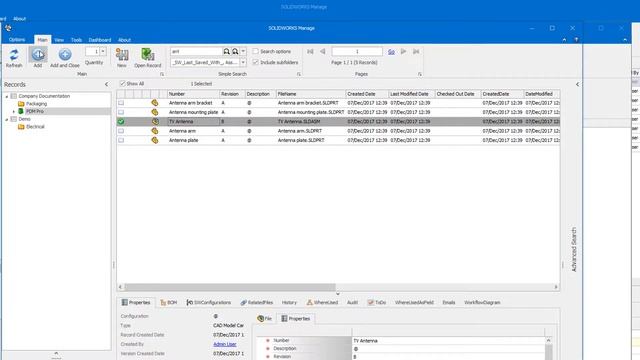Click the New record icon
This screenshot has width=640, height=360.
[x=122, y=55]
